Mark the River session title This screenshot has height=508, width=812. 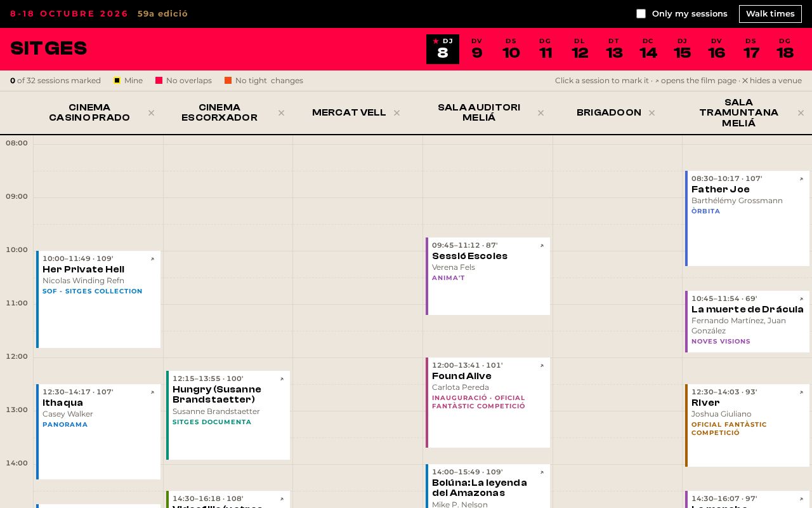click(705, 403)
